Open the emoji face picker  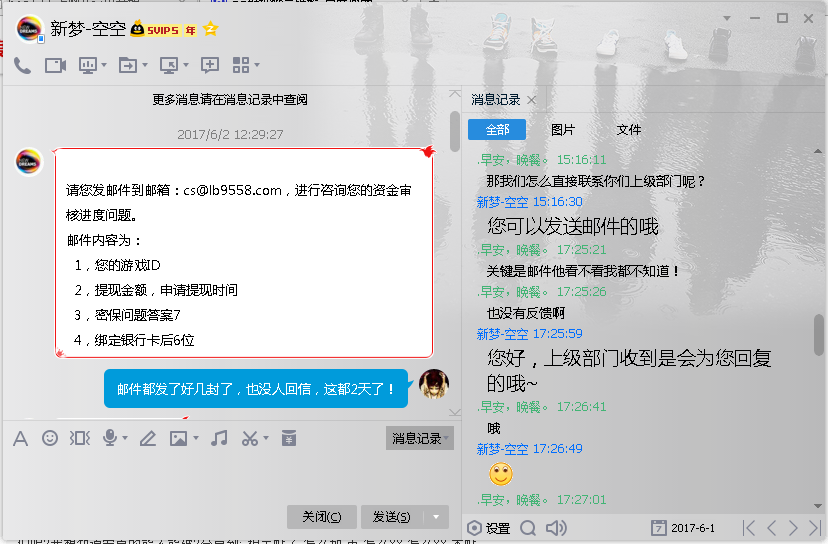click(50, 438)
